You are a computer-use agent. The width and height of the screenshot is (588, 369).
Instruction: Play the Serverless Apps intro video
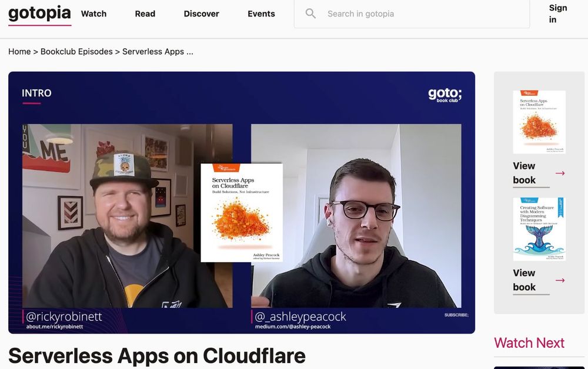click(242, 203)
